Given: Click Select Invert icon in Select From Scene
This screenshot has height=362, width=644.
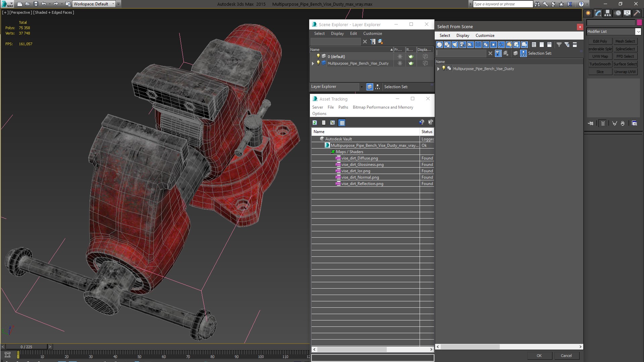Looking at the screenshot, I should click(x=549, y=45).
